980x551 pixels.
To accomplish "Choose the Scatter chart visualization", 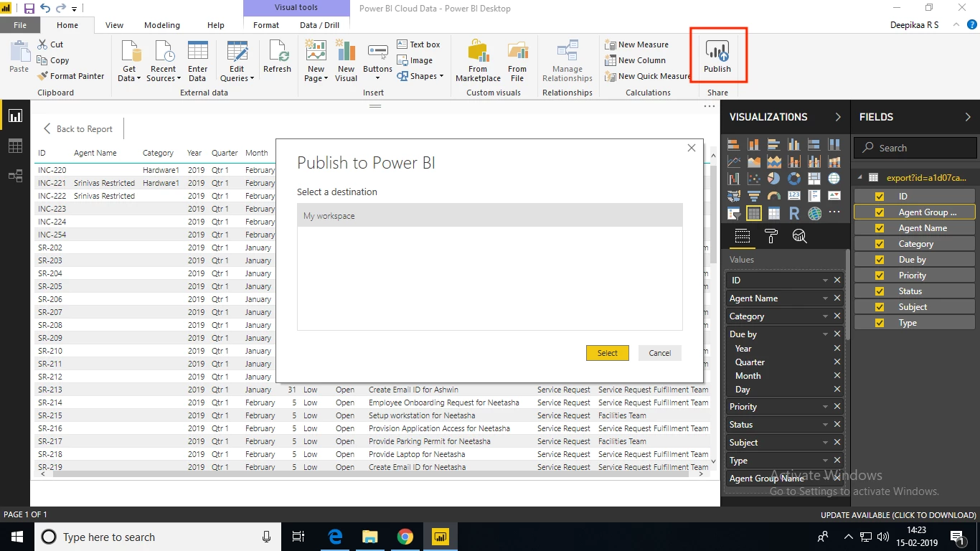I will [x=753, y=178].
